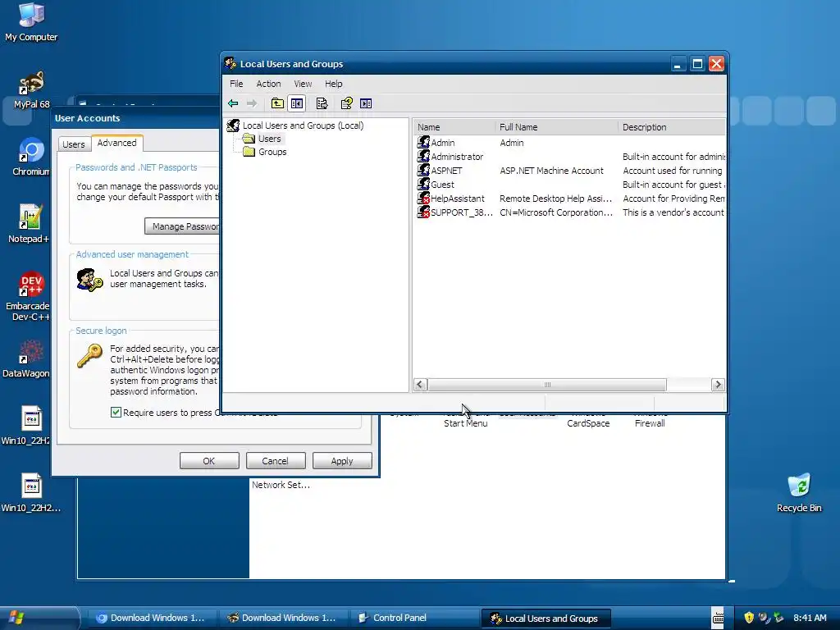Image resolution: width=840 pixels, height=630 pixels.
Task: Open the Help menu
Action: point(333,84)
